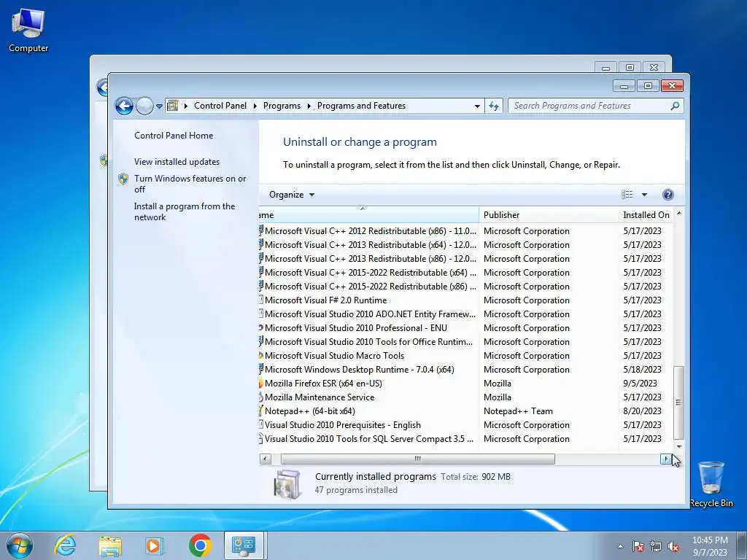Show hidden tray icons arrow
Screen dimensions: 747x560
620,547
